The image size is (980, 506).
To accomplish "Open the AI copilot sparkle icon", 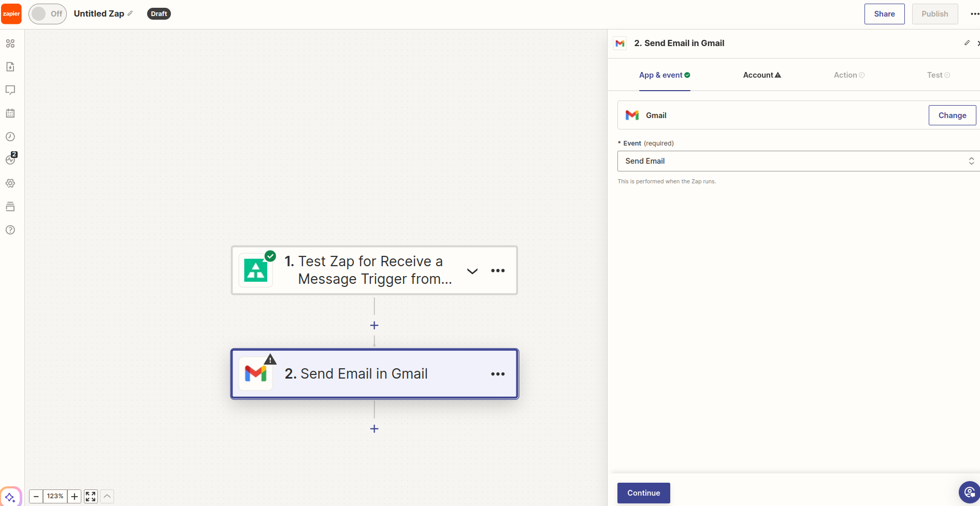I will (10, 497).
